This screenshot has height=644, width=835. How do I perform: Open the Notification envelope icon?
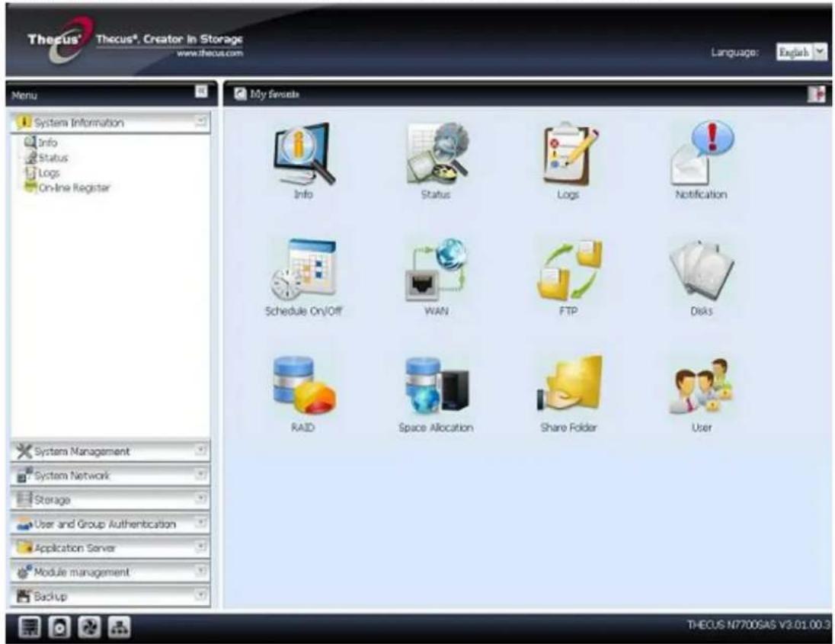pyautogui.click(x=701, y=155)
